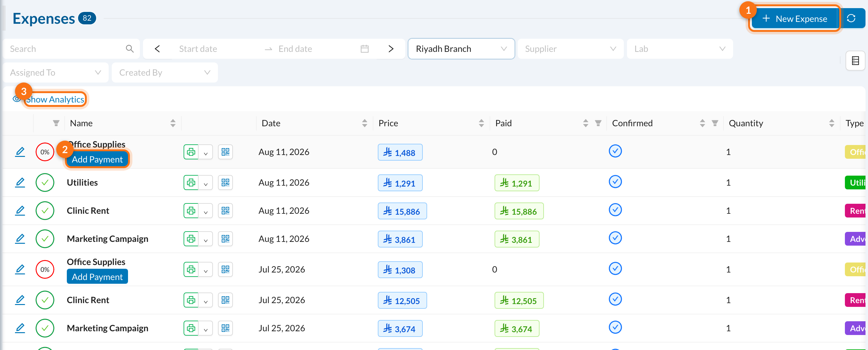Click the End date field
Image resolution: width=868 pixels, height=350 pixels.
[317, 48]
